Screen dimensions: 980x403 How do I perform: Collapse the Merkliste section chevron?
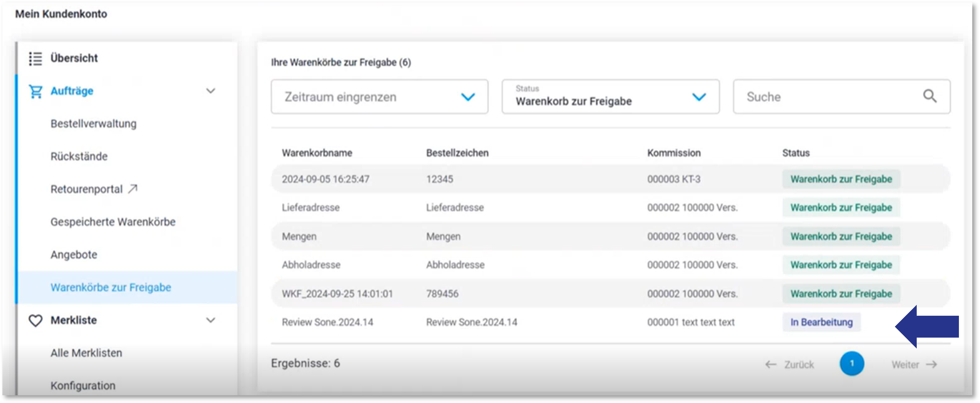pyautogui.click(x=210, y=320)
